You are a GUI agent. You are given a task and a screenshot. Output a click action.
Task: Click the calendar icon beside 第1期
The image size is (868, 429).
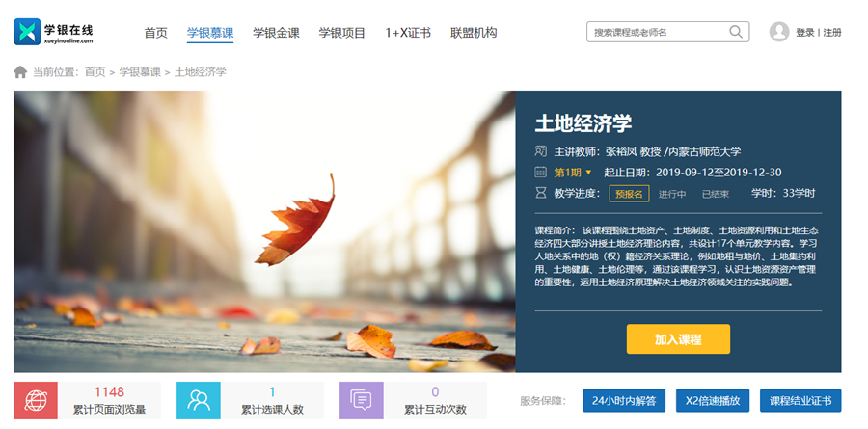point(540,173)
